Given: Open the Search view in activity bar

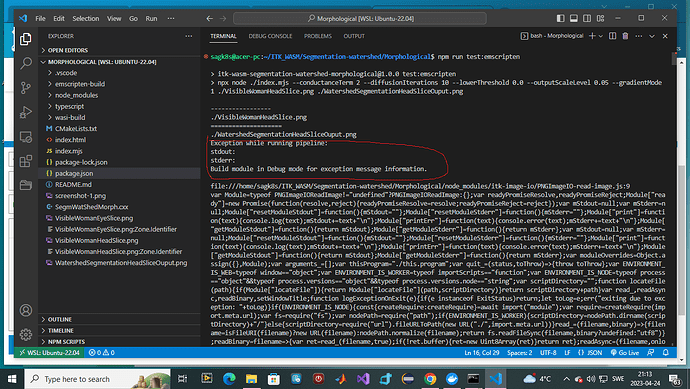Looking at the screenshot, I should coord(26,63).
